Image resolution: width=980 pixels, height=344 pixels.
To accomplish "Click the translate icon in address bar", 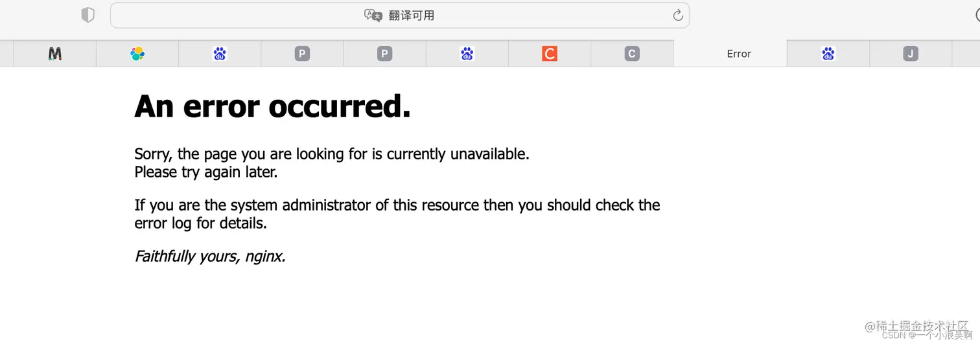I will pyautogui.click(x=373, y=15).
